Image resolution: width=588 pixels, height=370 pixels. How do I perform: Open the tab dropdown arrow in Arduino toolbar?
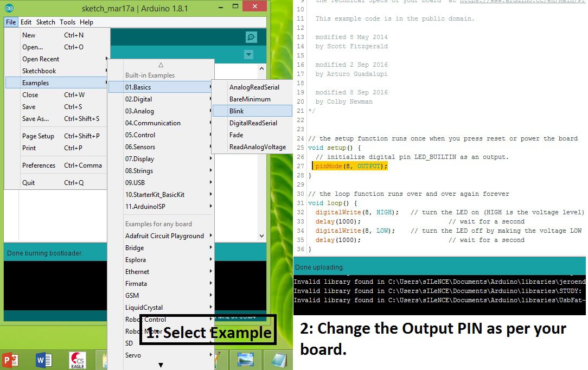248,55
